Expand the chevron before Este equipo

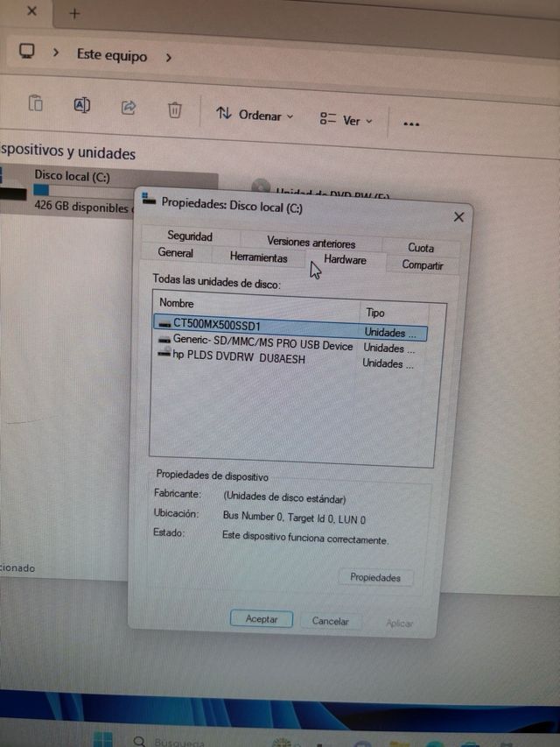pyautogui.click(x=56, y=53)
